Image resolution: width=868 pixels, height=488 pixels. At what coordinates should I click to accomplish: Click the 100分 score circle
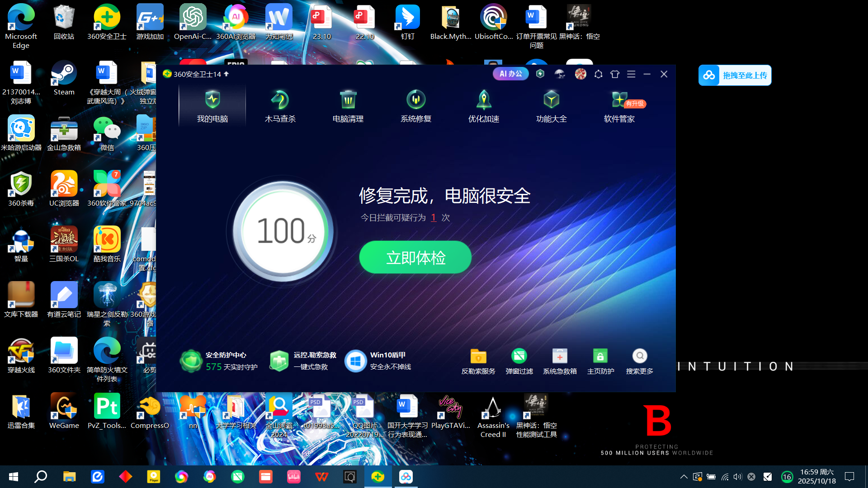283,231
